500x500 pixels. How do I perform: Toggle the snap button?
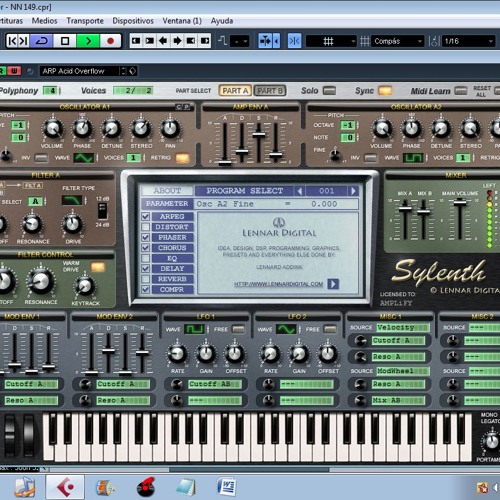point(294,41)
